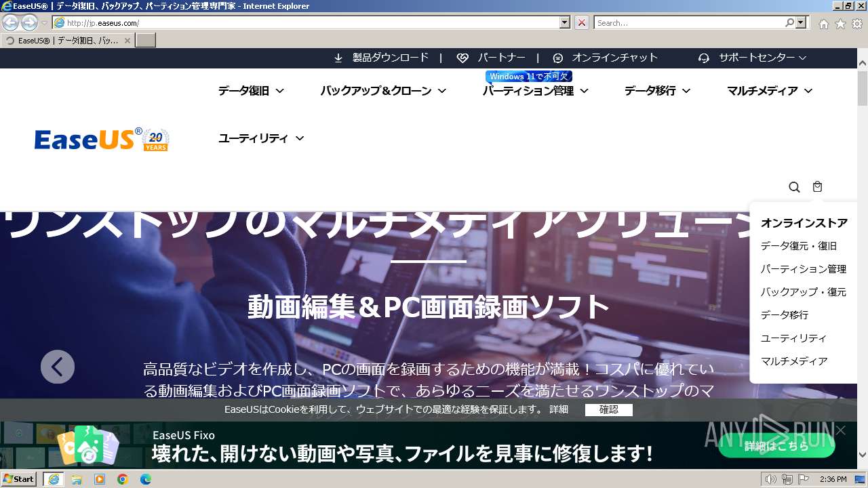Select バックアップ・復元 in online store menu
868x488 pixels.
pos(804,292)
